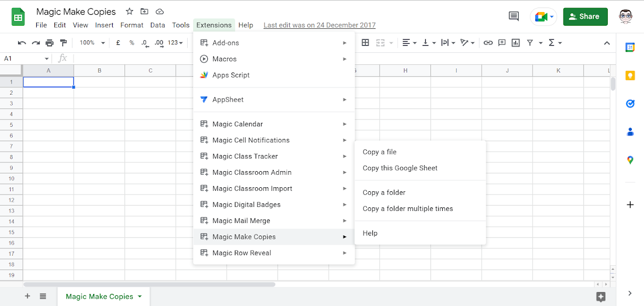644x306 pixels.
Task: Select column K header
Action: [558, 71]
